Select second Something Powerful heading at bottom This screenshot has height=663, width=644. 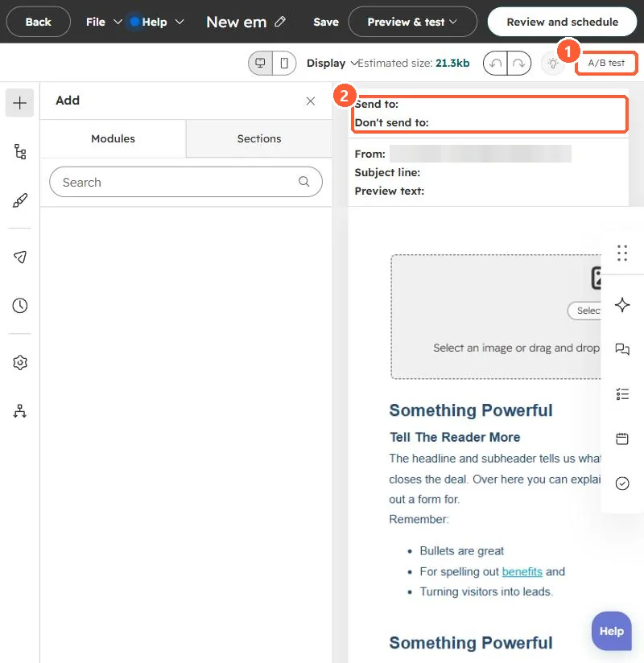470,643
